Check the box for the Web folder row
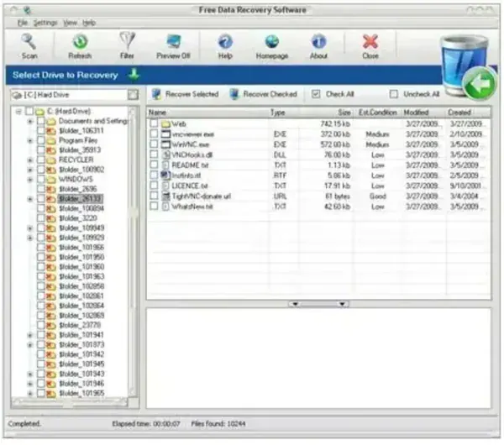Image resolution: width=504 pixels, height=445 pixels. tap(154, 123)
